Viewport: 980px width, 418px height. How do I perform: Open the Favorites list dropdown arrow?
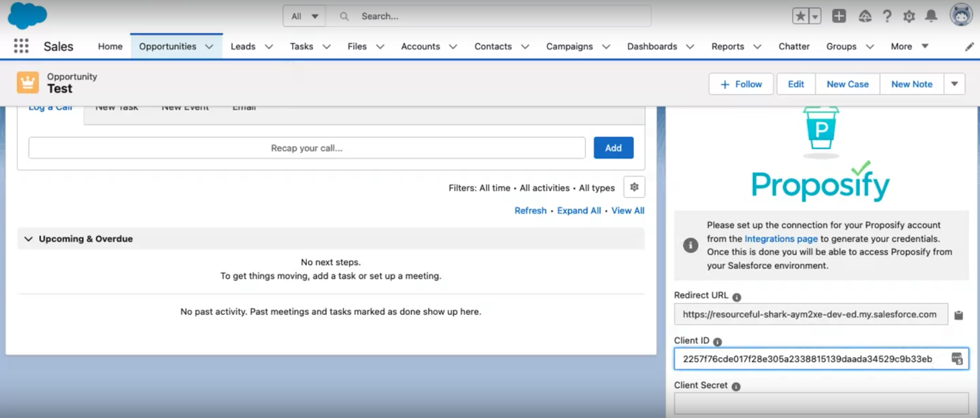[x=815, y=16]
